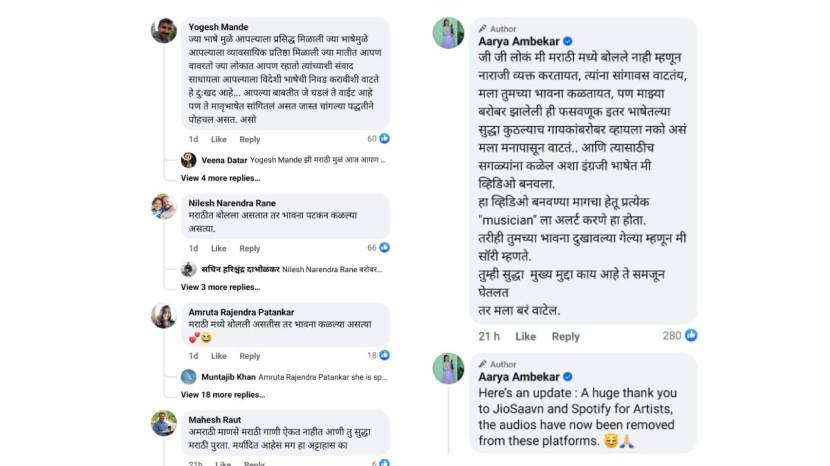Image resolution: width=830 pixels, height=466 pixels.
Task: Open Yogesh Mande's profile picture
Action: coord(164,30)
